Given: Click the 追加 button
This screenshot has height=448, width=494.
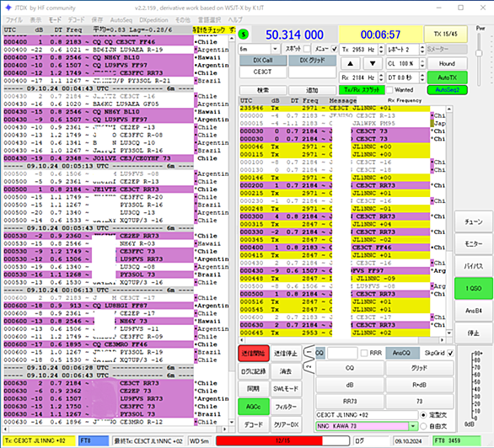Looking at the screenshot, I should (312, 90).
